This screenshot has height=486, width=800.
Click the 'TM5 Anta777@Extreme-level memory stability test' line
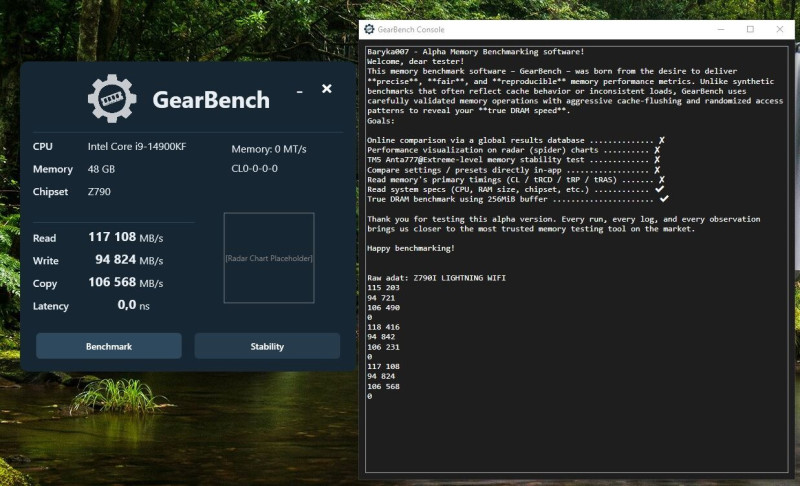pos(514,160)
